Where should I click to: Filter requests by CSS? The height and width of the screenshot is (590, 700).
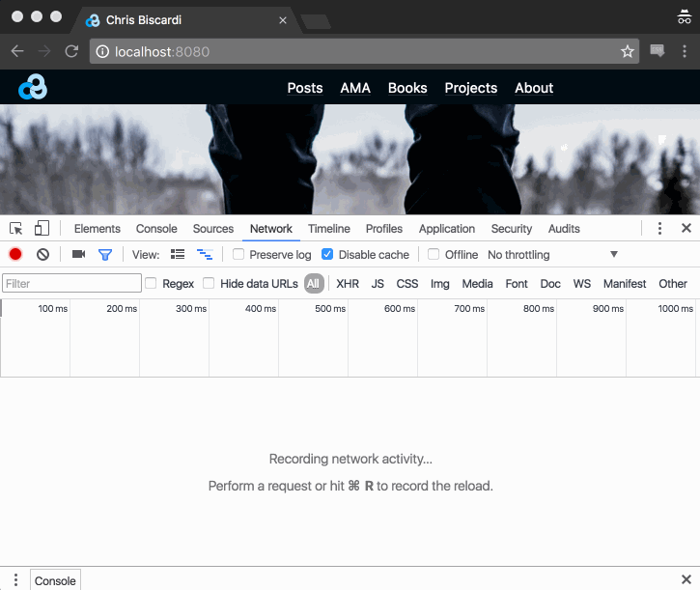click(407, 284)
